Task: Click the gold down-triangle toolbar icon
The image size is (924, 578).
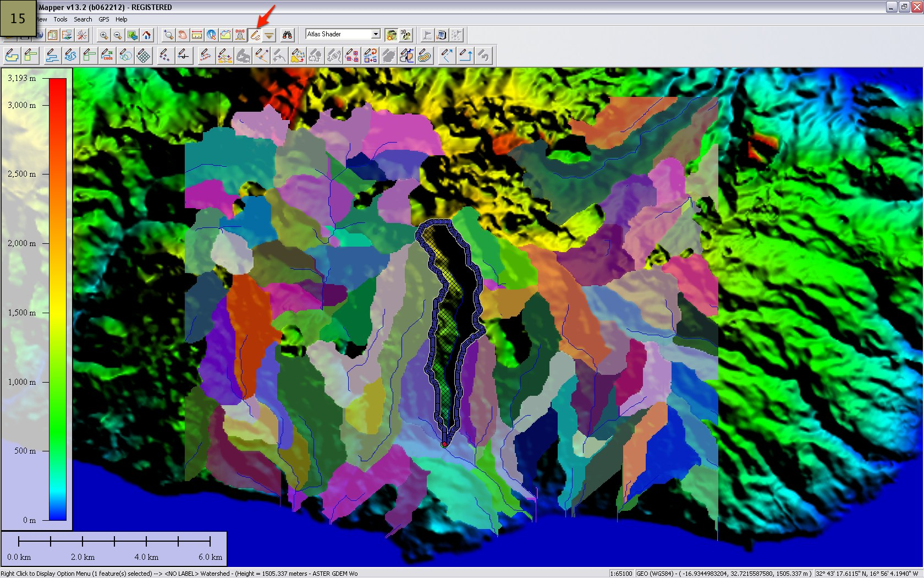Action: click(269, 35)
